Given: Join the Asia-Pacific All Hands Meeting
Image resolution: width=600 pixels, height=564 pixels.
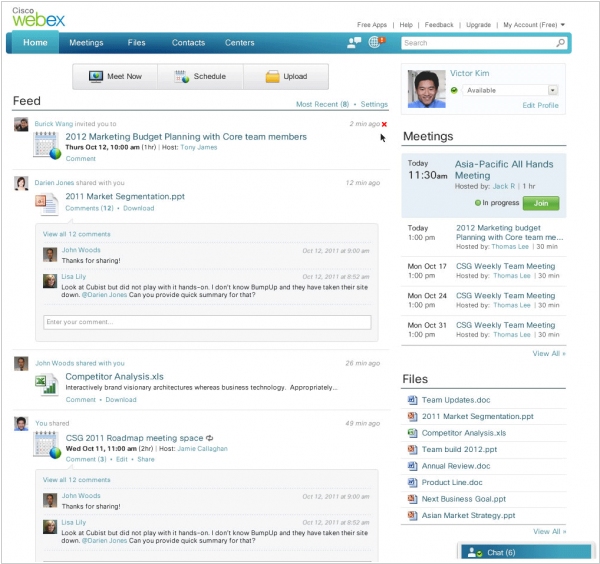Looking at the screenshot, I should tap(541, 203).
